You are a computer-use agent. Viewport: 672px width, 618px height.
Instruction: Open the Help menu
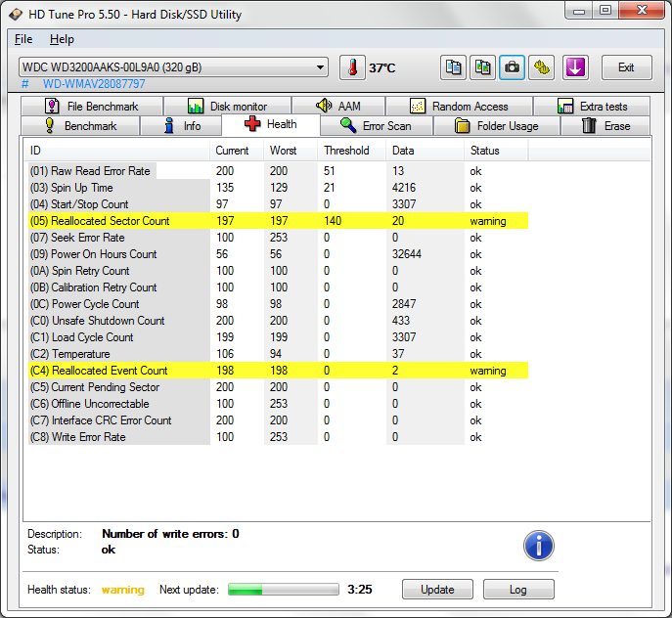point(62,39)
